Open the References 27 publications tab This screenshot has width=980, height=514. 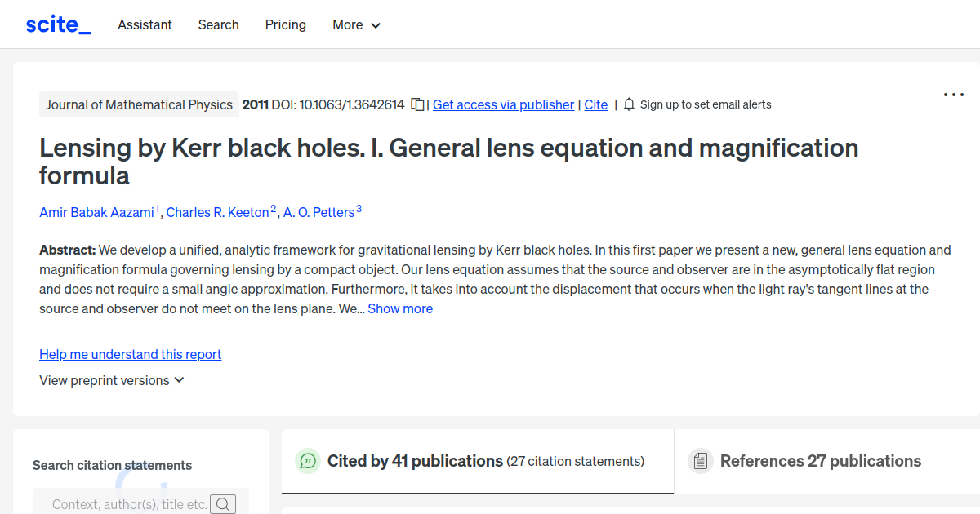tap(819, 461)
